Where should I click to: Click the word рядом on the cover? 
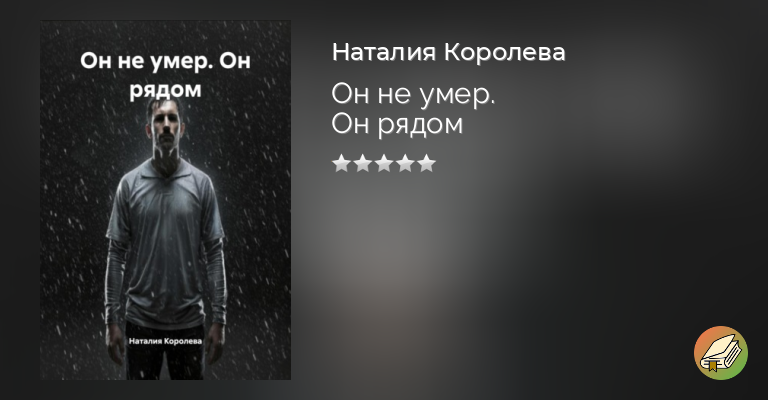click(x=166, y=90)
